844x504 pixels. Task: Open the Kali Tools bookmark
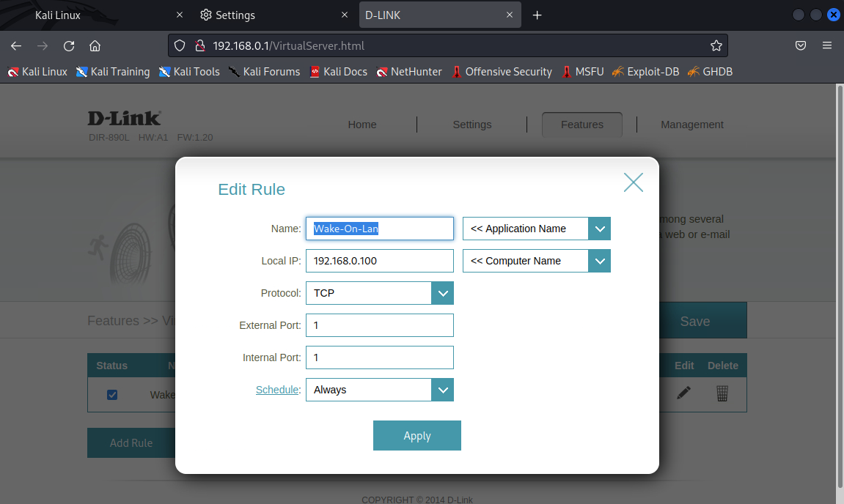click(x=189, y=72)
